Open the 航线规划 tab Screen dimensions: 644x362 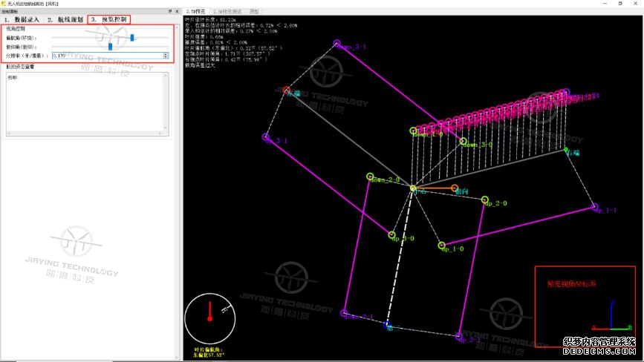pyautogui.click(x=65, y=19)
